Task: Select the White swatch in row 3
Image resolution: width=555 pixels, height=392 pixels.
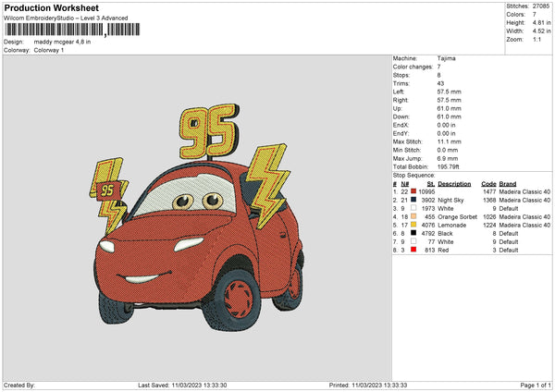Action: click(x=413, y=208)
